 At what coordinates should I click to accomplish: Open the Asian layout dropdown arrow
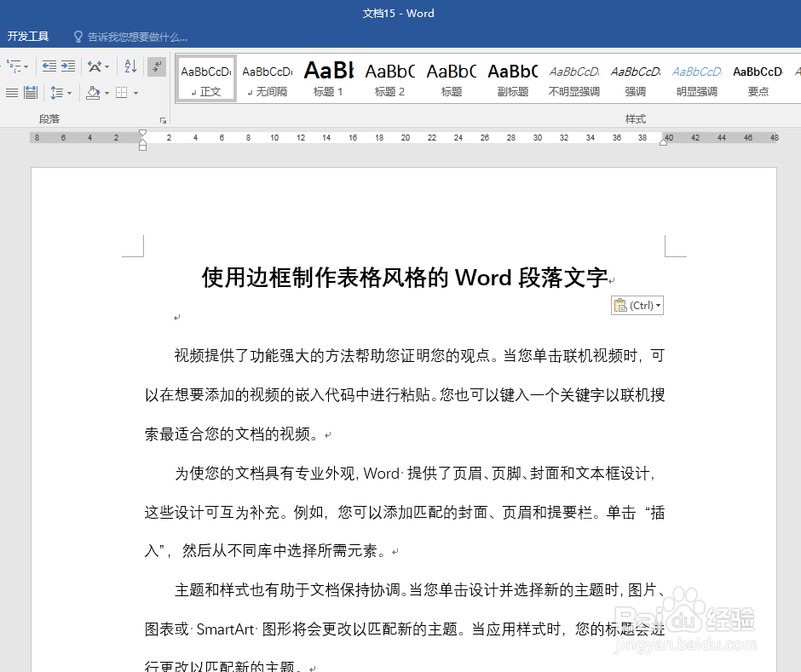(x=107, y=67)
